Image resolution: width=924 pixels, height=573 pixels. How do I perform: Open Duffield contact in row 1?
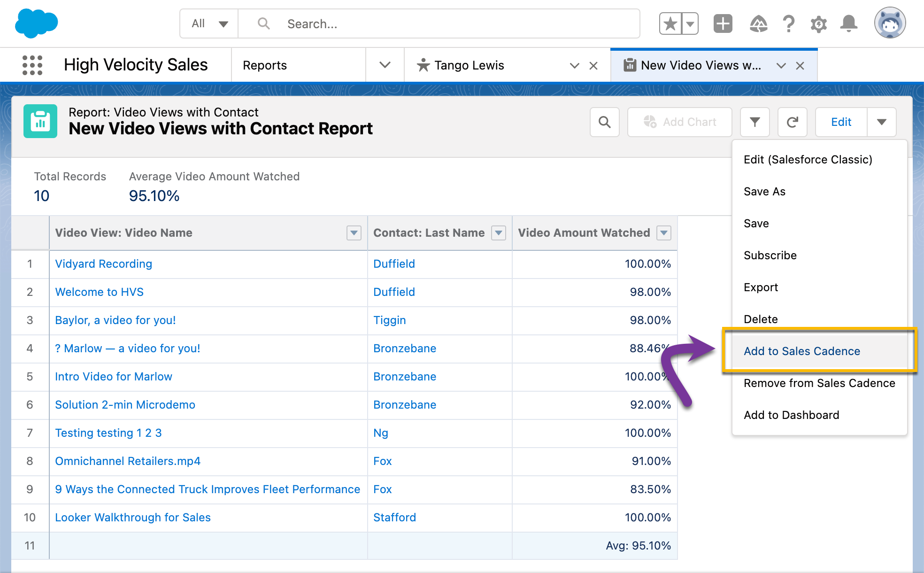point(394,264)
